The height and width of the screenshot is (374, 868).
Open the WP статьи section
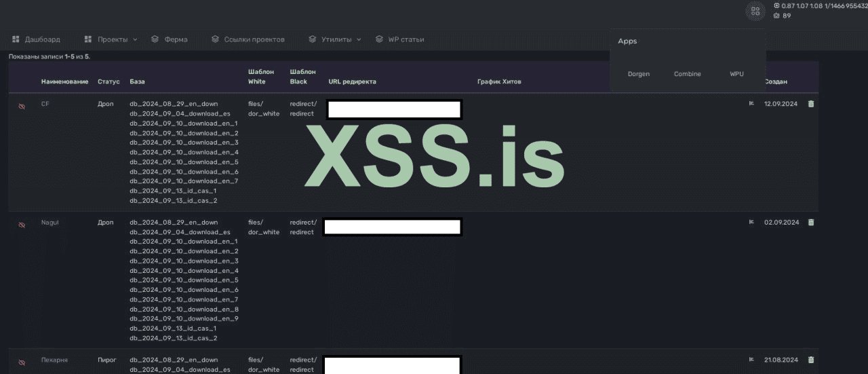399,39
